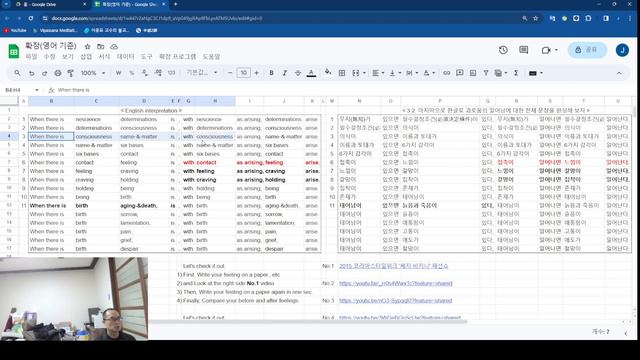
Task: Click the name box showing B4:H4
Action: point(21,90)
